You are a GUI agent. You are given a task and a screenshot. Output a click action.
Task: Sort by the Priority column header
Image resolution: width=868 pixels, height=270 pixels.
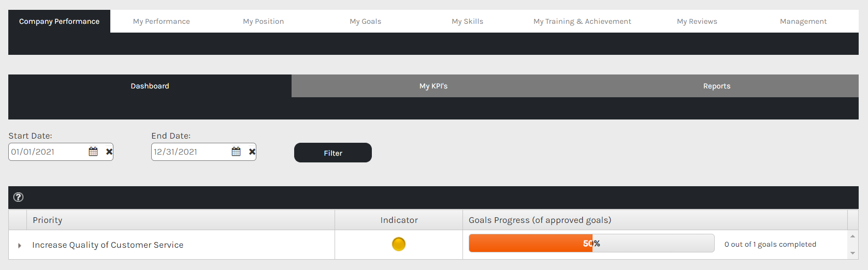(x=48, y=220)
